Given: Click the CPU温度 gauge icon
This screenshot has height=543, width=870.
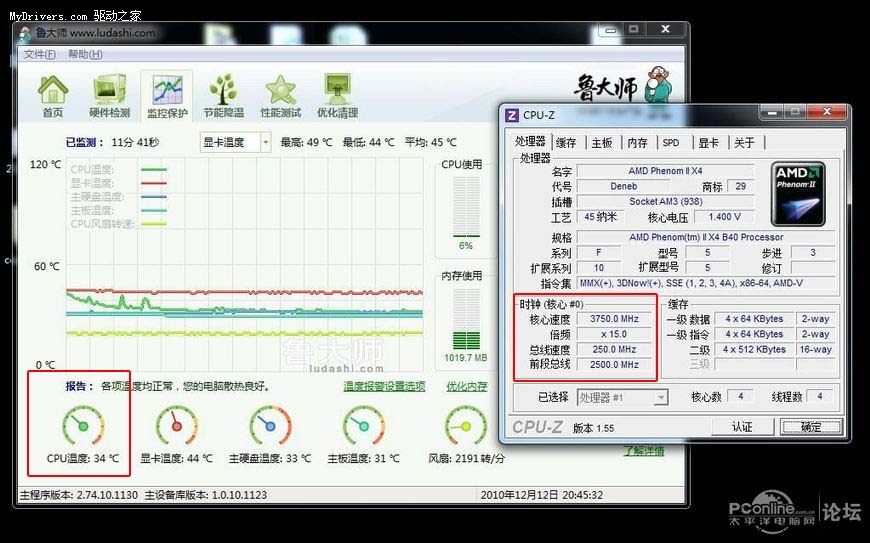Looking at the screenshot, I should click(83, 426).
